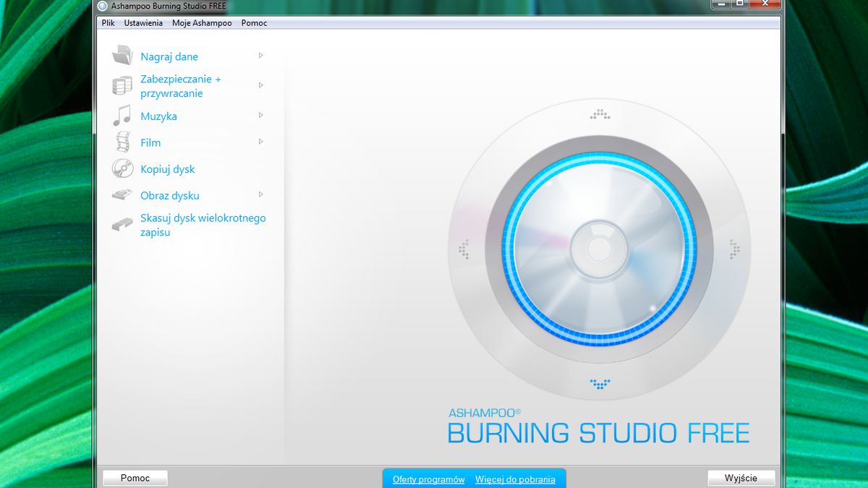Choose Skasuj dysk wielokrotnego zapisu
Image resolution: width=868 pixels, height=488 pixels.
(203, 225)
